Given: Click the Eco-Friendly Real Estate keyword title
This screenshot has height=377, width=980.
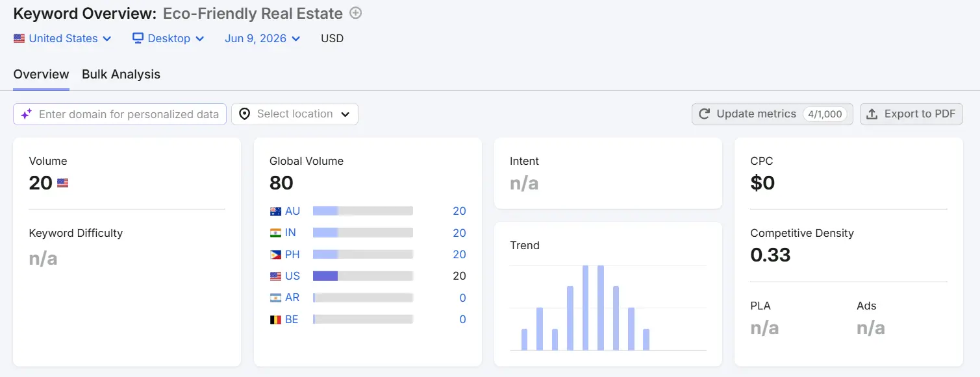Looking at the screenshot, I should (253, 13).
